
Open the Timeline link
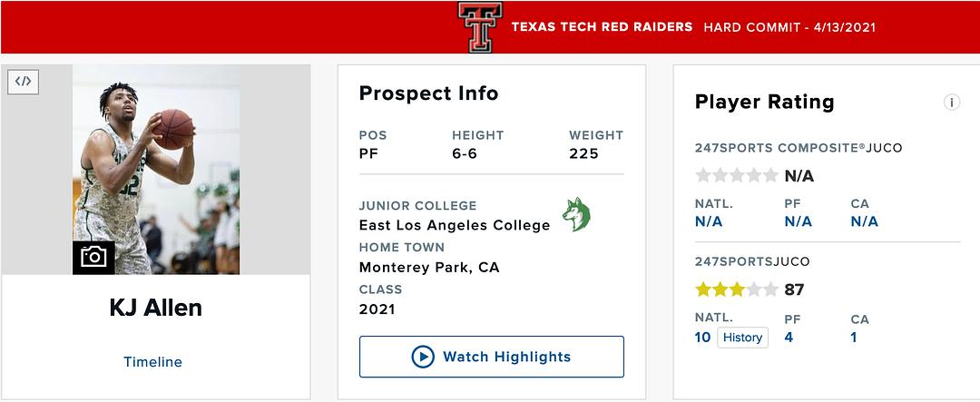152,362
